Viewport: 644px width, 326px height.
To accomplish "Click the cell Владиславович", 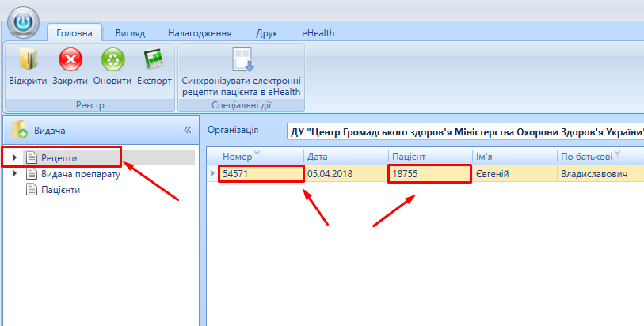I will point(600,174).
